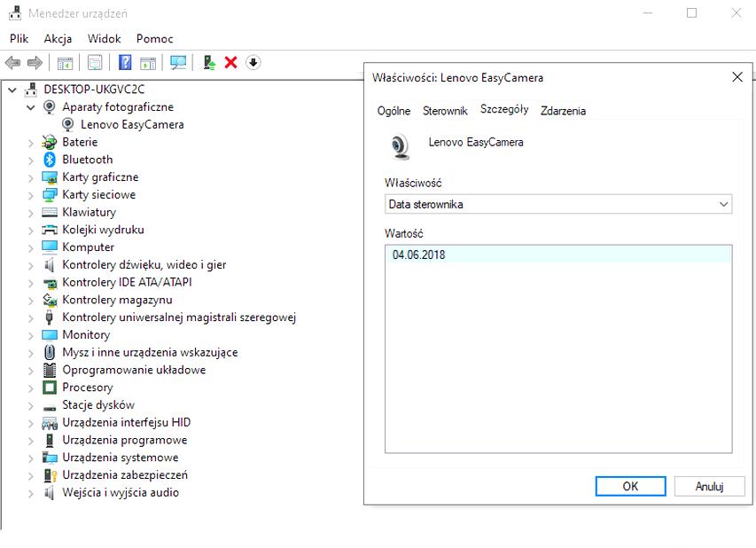Open the Widok menu
The image size is (756, 548).
(x=105, y=39)
